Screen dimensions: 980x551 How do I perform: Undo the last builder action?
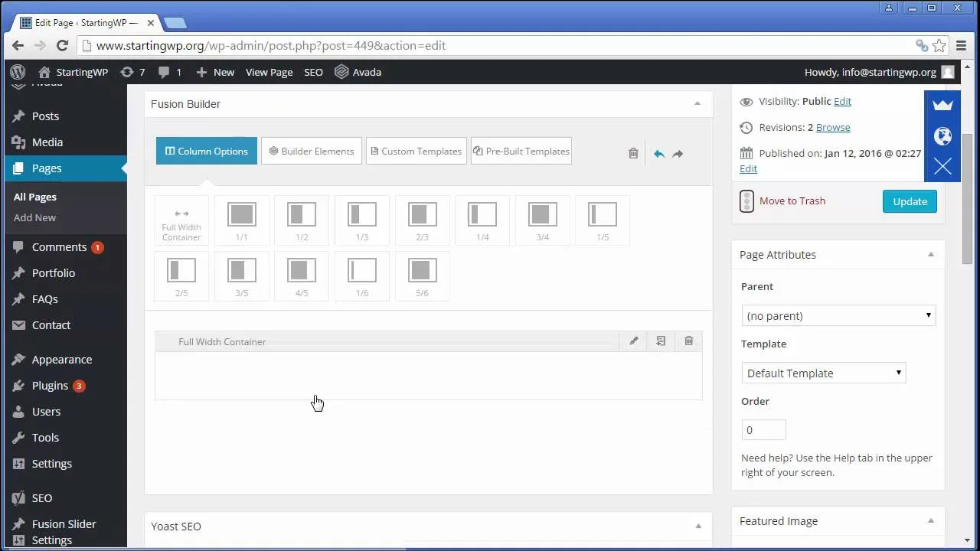[658, 153]
